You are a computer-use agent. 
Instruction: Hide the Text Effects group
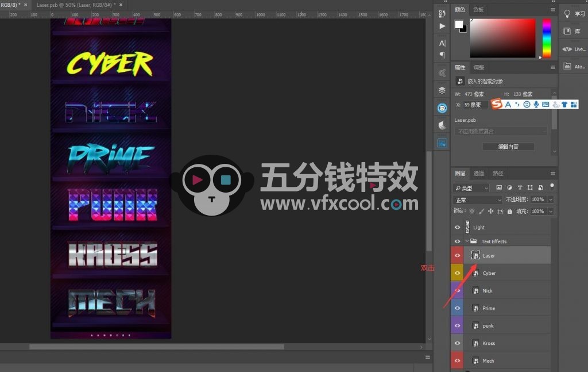(457, 241)
